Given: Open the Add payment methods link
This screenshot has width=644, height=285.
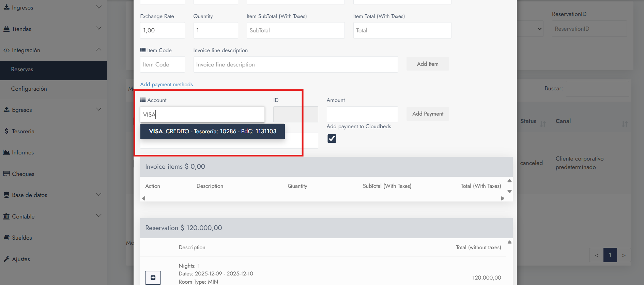Looking at the screenshot, I should coord(166,84).
